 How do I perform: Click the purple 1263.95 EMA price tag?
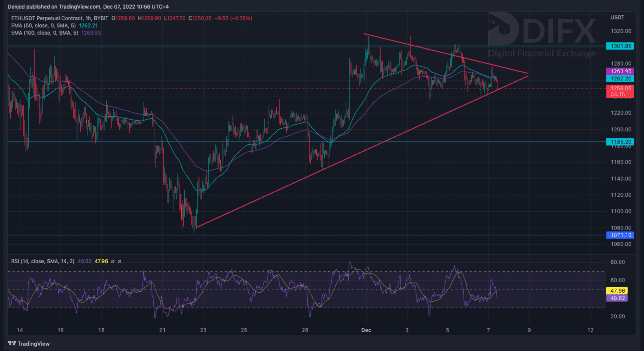[620, 71]
